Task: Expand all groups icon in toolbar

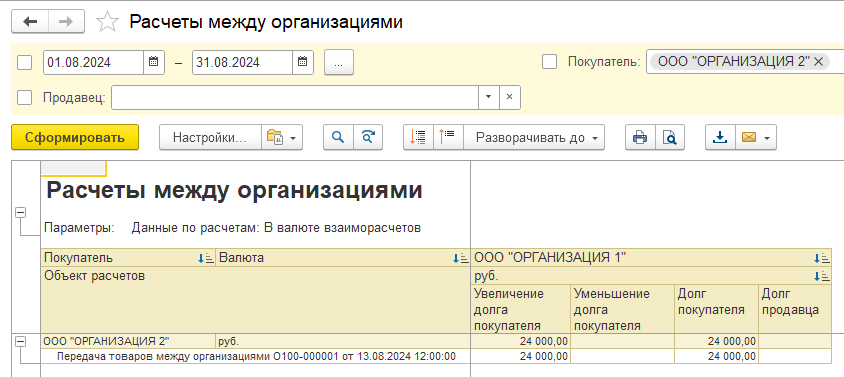Action: (418, 137)
